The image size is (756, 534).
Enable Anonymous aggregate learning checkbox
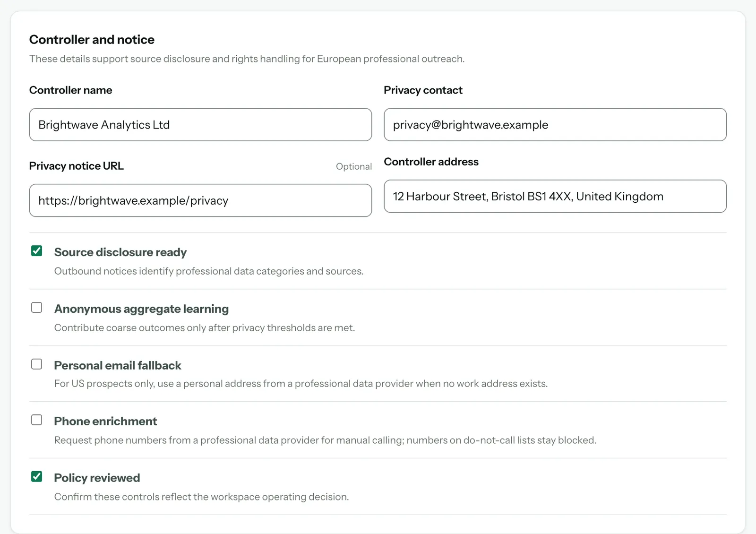point(36,308)
